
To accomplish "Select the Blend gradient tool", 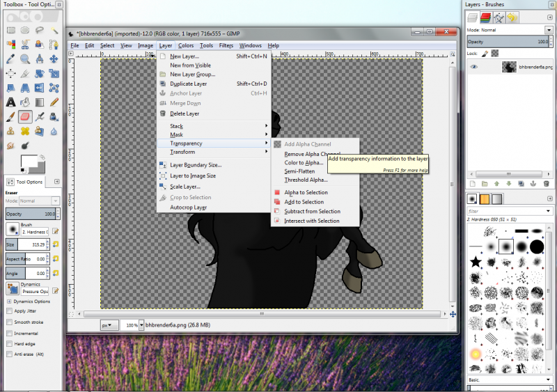I will point(40,102).
